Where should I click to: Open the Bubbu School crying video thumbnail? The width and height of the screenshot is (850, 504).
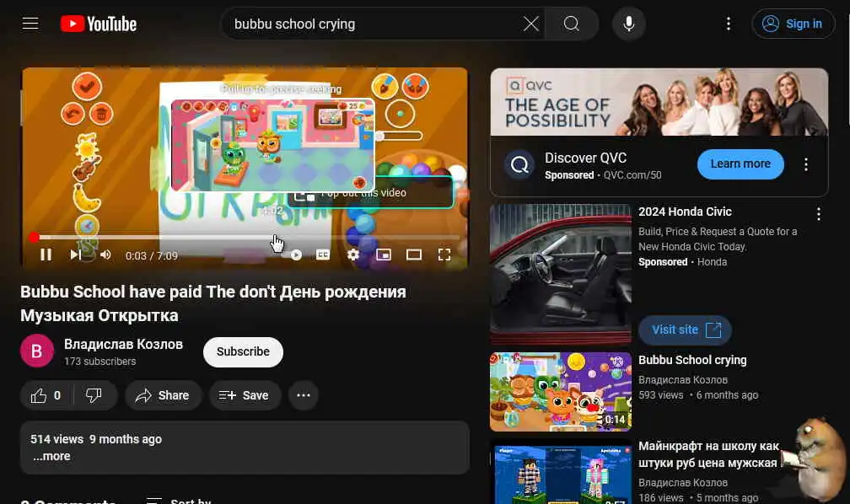coord(561,392)
